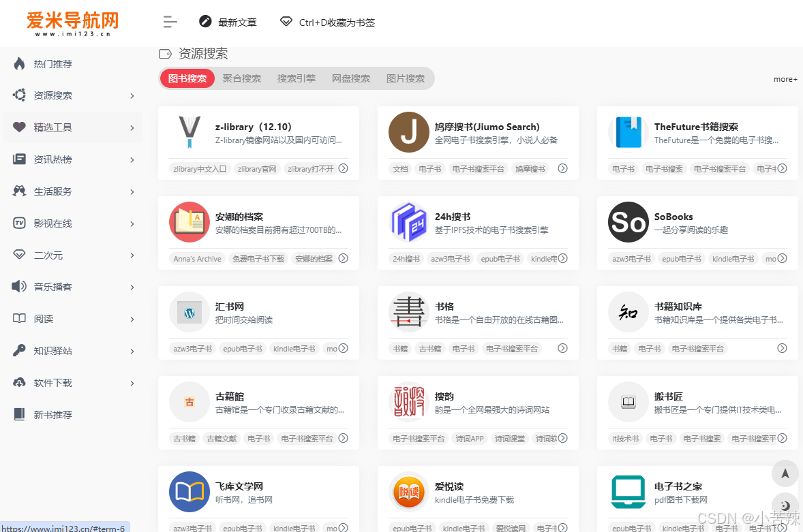Click 古书籍 tag on 书格 card
Viewport: 803px width, 532px height.
tap(430, 348)
